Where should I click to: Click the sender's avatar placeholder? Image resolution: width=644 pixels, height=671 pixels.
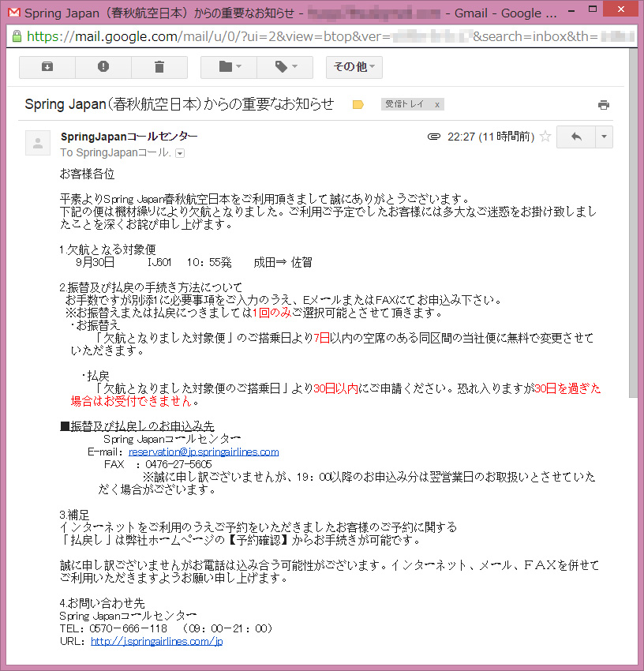(x=38, y=143)
